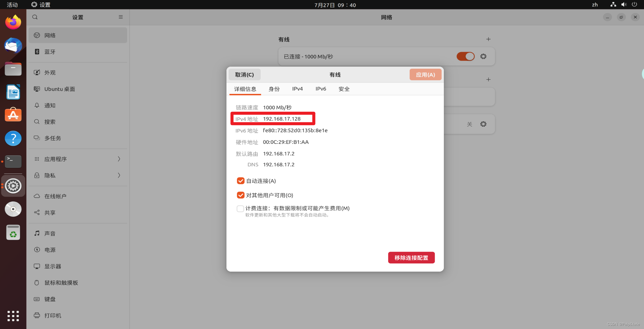Image resolution: width=644 pixels, height=329 pixels.
Task: Open 在线帐户 online accounts
Action: (78, 196)
